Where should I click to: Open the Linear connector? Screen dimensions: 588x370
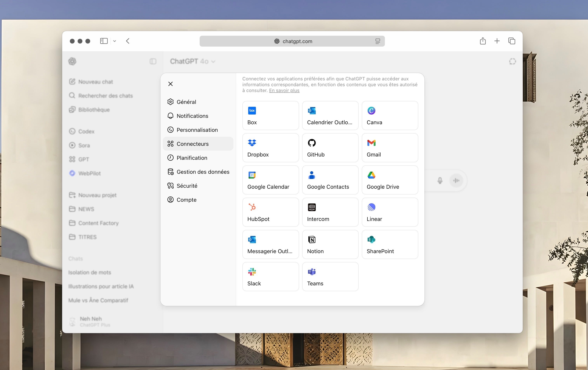(x=390, y=212)
